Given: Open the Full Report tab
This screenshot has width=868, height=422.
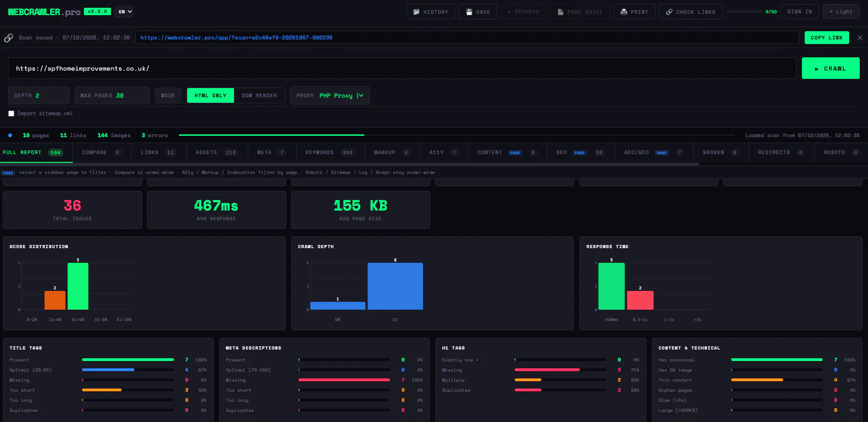Looking at the screenshot, I should (x=36, y=153).
